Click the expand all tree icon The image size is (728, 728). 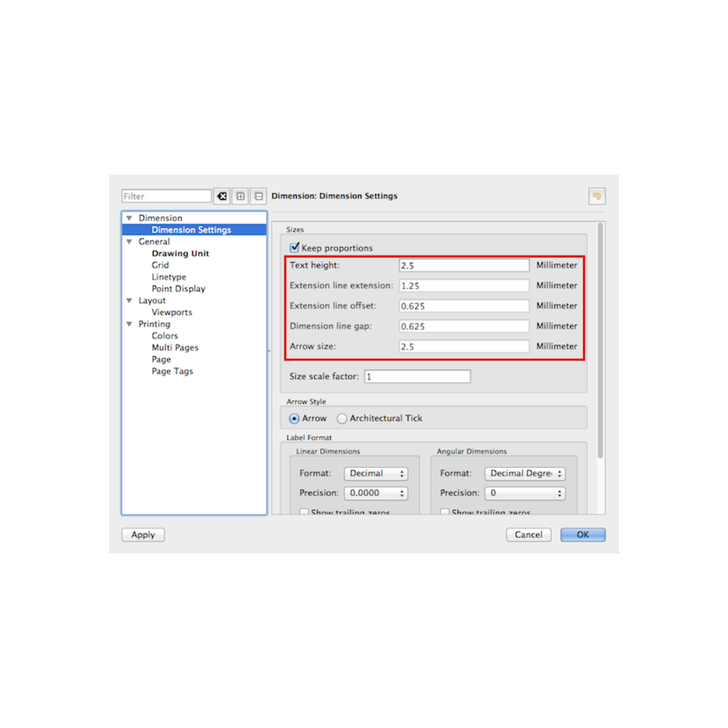[x=241, y=196]
